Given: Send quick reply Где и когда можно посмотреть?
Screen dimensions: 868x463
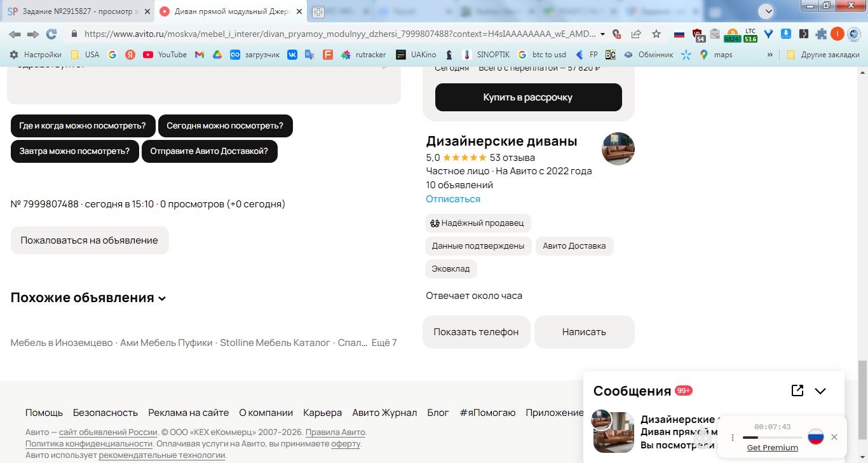Looking at the screenshot, I should coord(83,126).
